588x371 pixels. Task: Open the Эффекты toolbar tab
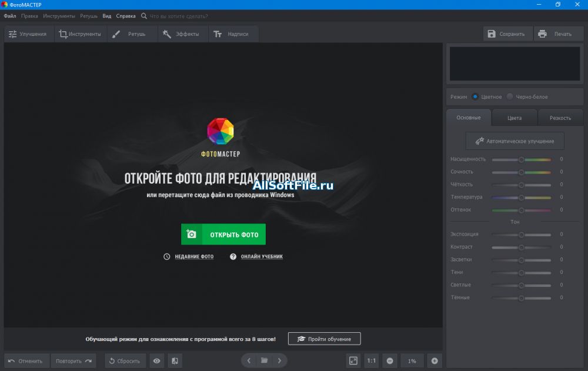(183, 34)
